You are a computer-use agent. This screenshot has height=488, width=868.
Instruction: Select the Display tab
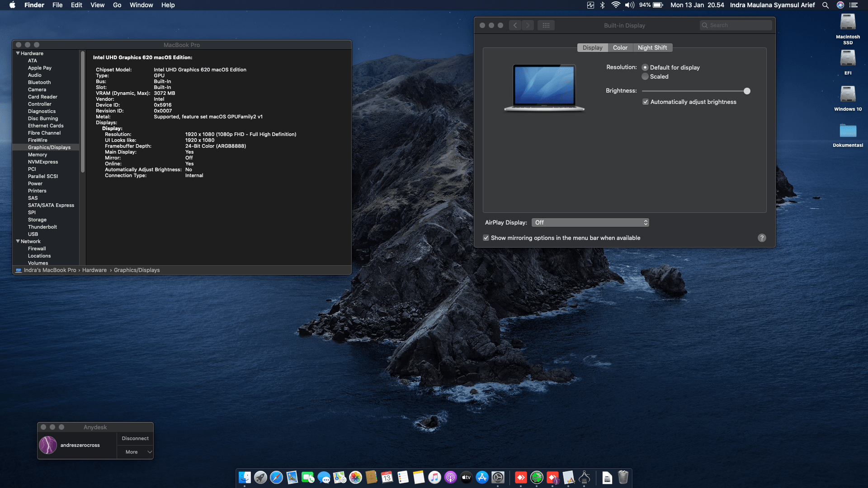tap(592, 47)
